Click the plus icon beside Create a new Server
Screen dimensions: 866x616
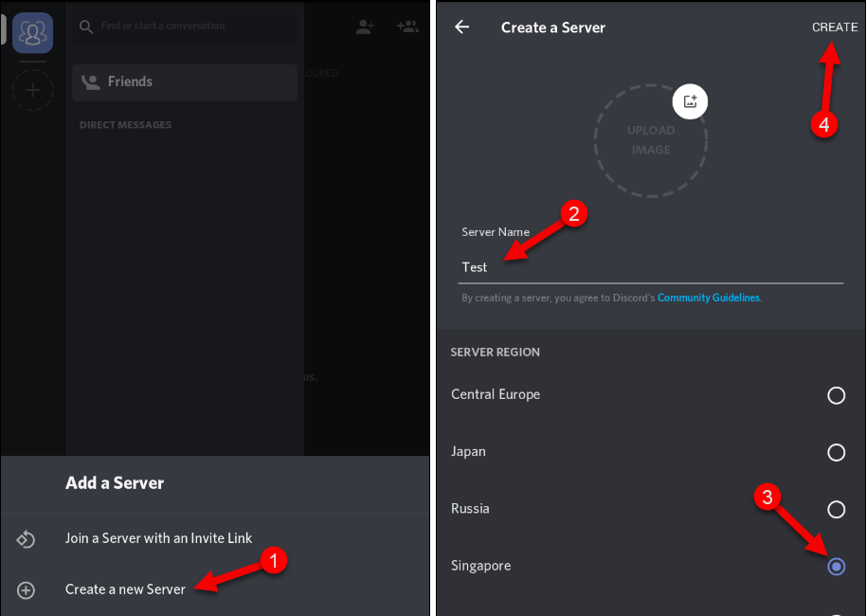26,590
